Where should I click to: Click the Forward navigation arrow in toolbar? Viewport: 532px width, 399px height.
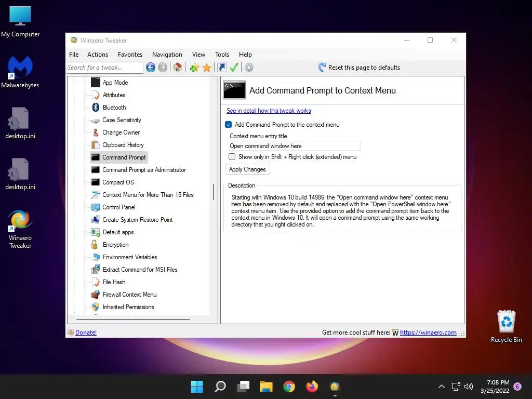click(163, 68)
